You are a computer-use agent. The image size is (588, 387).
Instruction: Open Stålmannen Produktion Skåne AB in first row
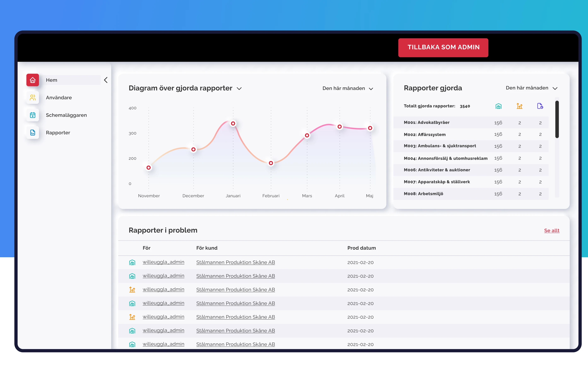(235, 262)
